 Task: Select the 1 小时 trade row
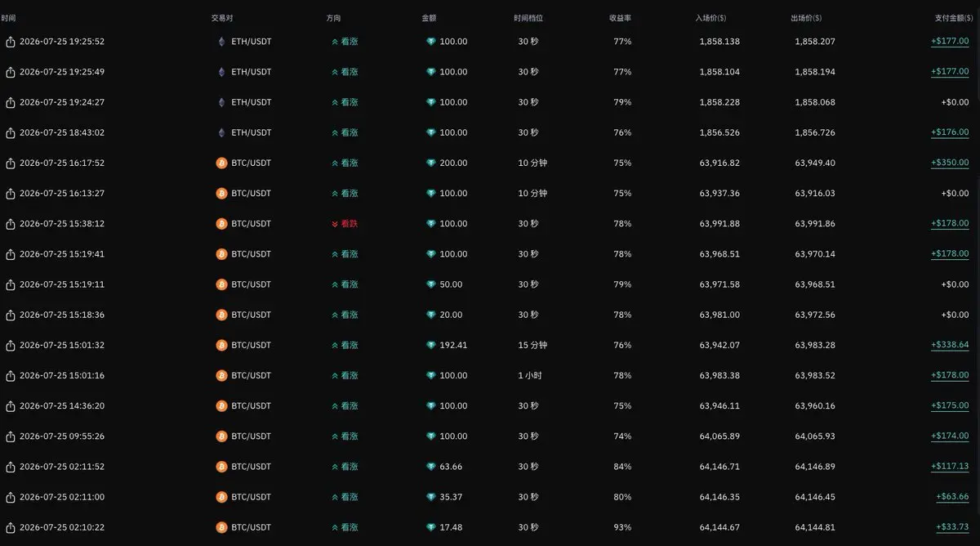(x=490, y=375)
